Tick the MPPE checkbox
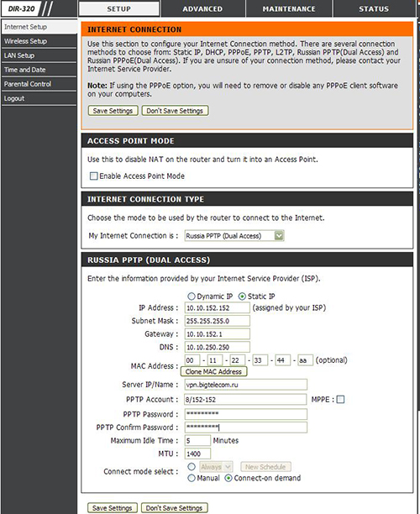 [341, 399]
